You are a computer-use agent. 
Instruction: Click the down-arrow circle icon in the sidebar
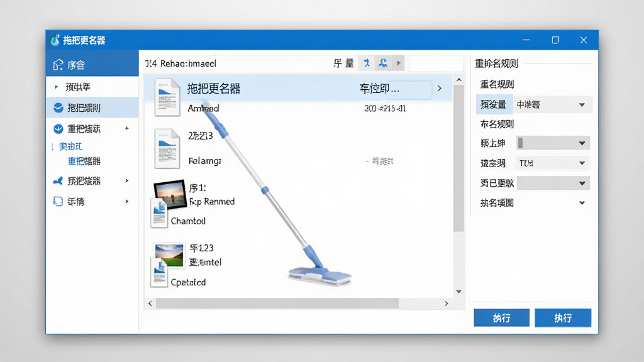58,129
